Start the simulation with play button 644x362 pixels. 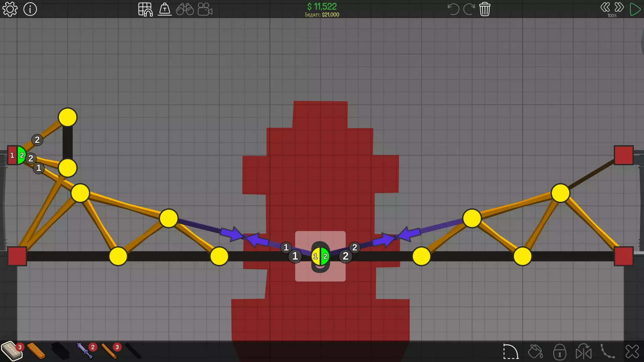[635, 9]
